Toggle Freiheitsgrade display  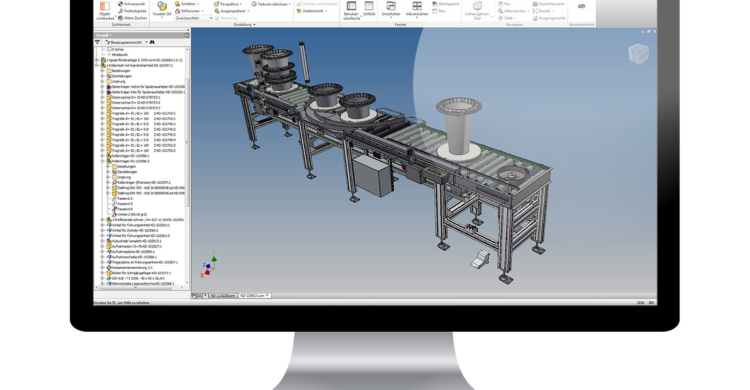tap(132, 11)
